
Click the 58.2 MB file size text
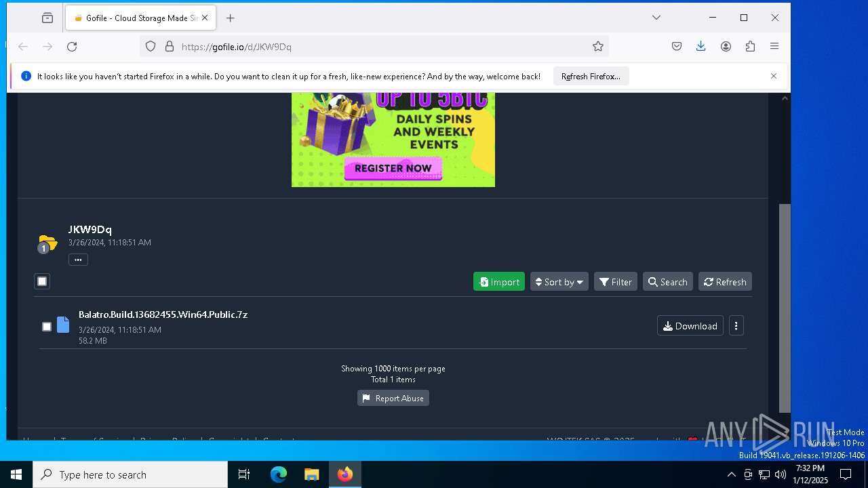(x=93, y=341)
